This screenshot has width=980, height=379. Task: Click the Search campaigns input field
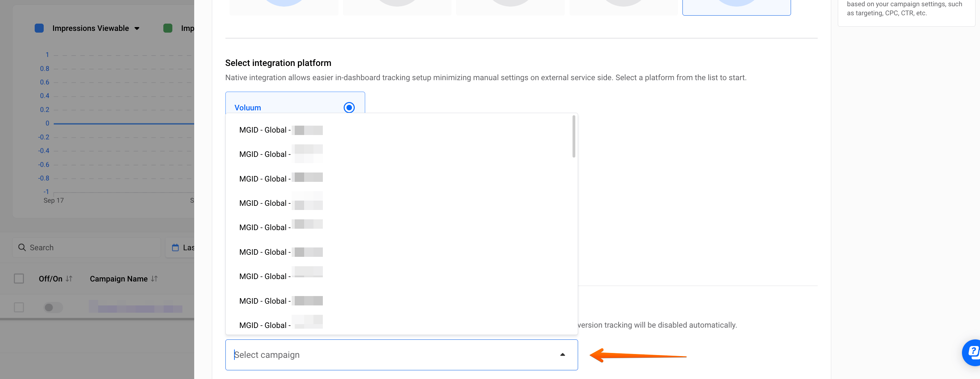pyautogui.click(x=91, y=247)
